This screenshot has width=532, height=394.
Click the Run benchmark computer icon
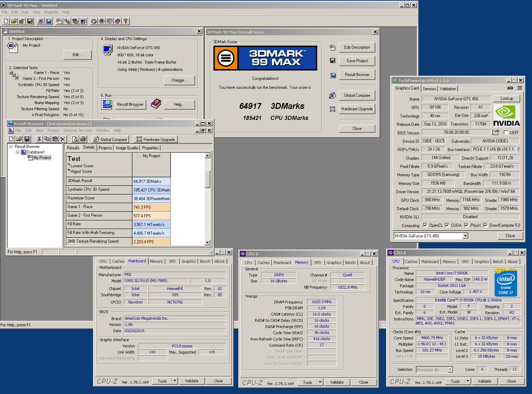pos(40,21)
